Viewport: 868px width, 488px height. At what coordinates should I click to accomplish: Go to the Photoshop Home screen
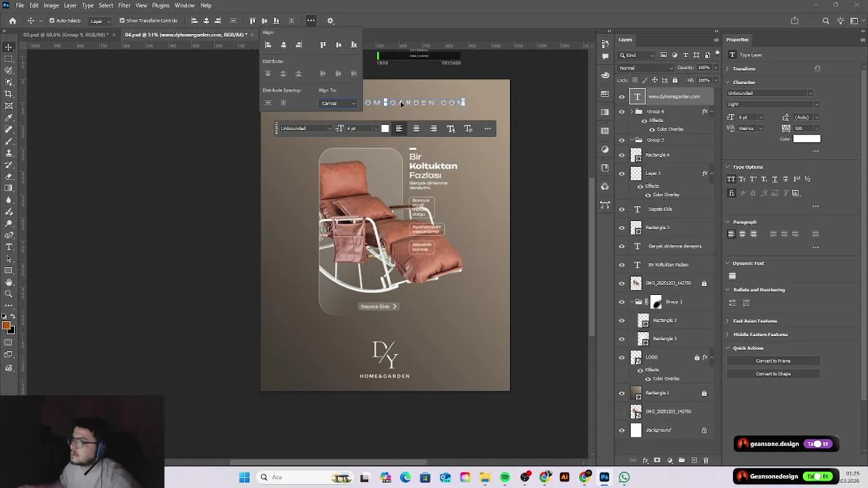click(x=12, y=21)
